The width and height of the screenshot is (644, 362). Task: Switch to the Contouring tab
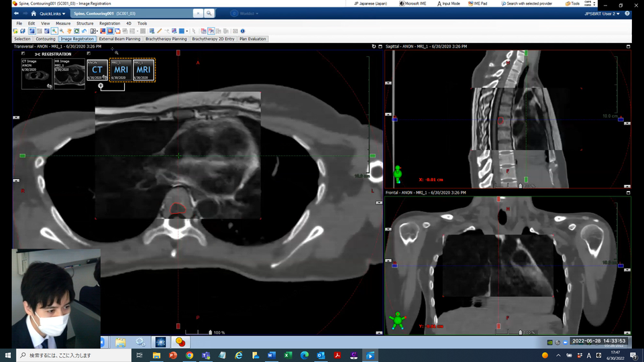[x=46, y=39]
